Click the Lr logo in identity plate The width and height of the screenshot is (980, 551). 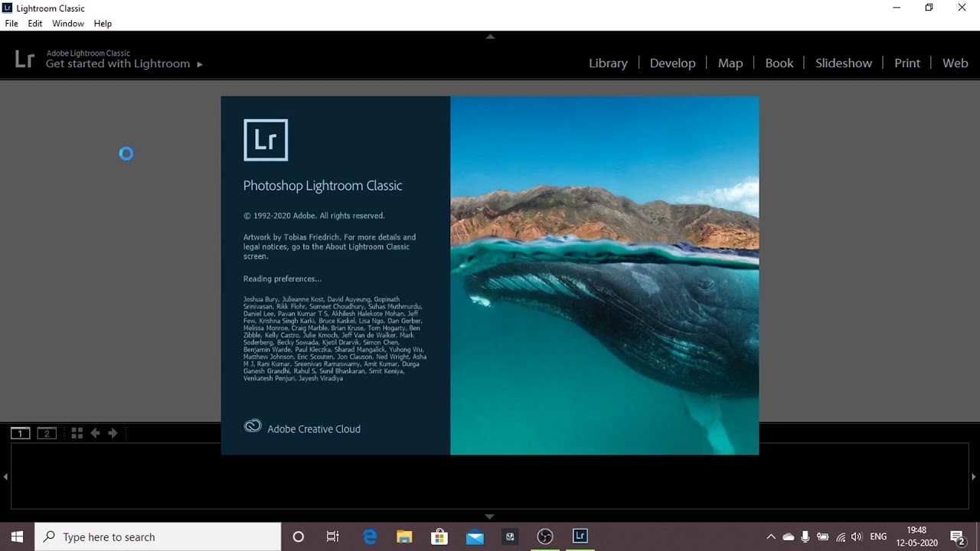point(24,59)
